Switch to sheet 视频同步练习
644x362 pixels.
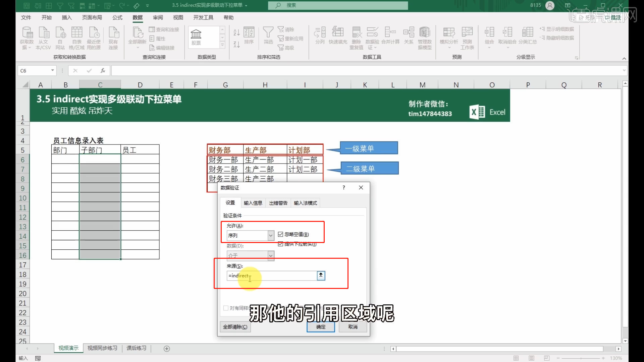point(102,348)
